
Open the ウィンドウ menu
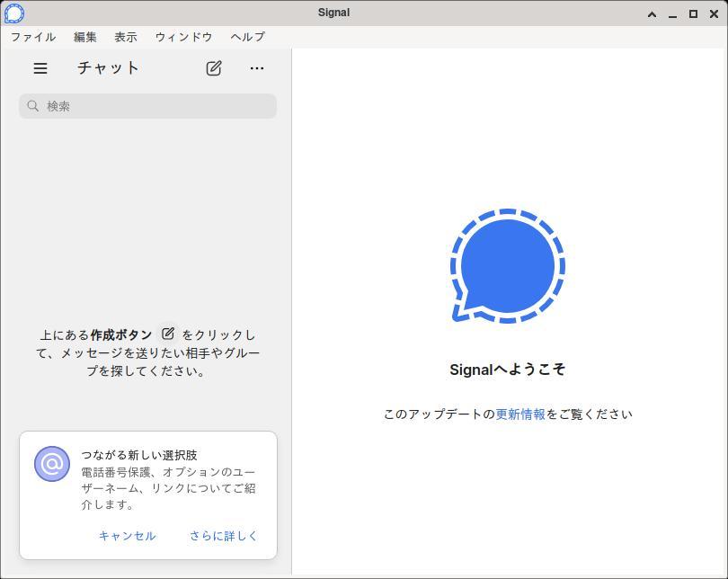coord(183,37)
